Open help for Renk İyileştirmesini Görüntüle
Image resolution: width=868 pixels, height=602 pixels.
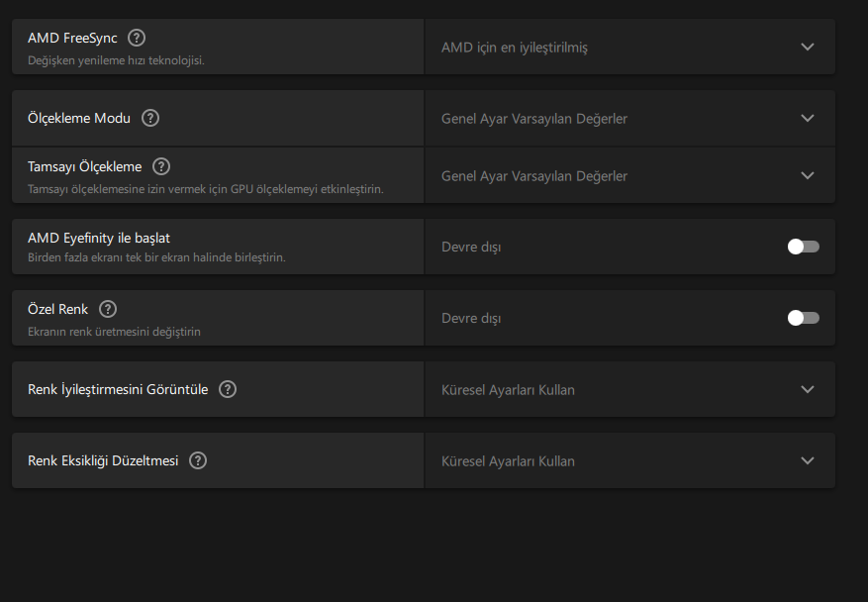[x=228, y=389]
